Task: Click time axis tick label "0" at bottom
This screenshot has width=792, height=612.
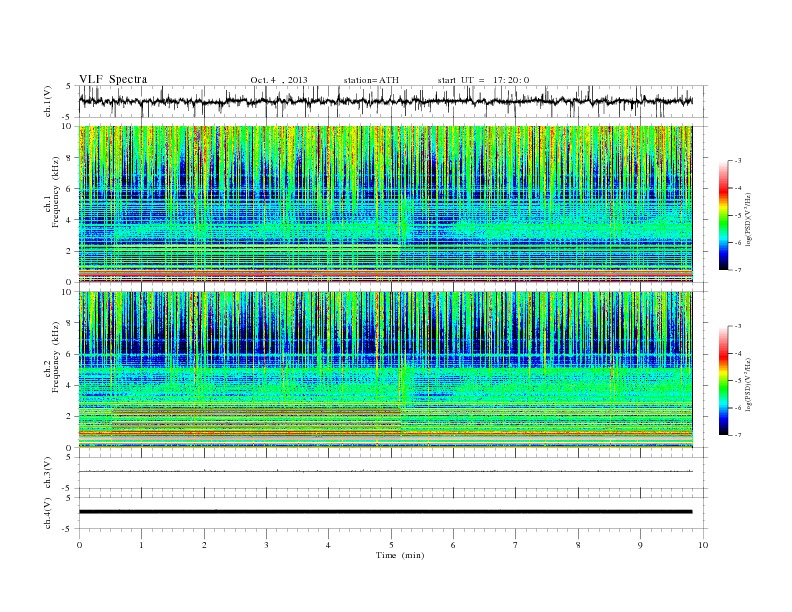Action: coord(79,545)
